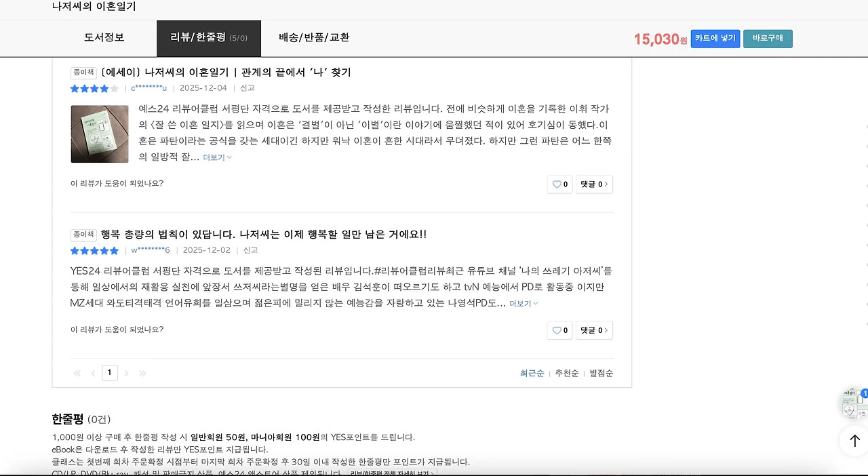The image size is (868, 476).
Task: Report the 2025-12-04 review via 신고
Action: click(248, 88)
